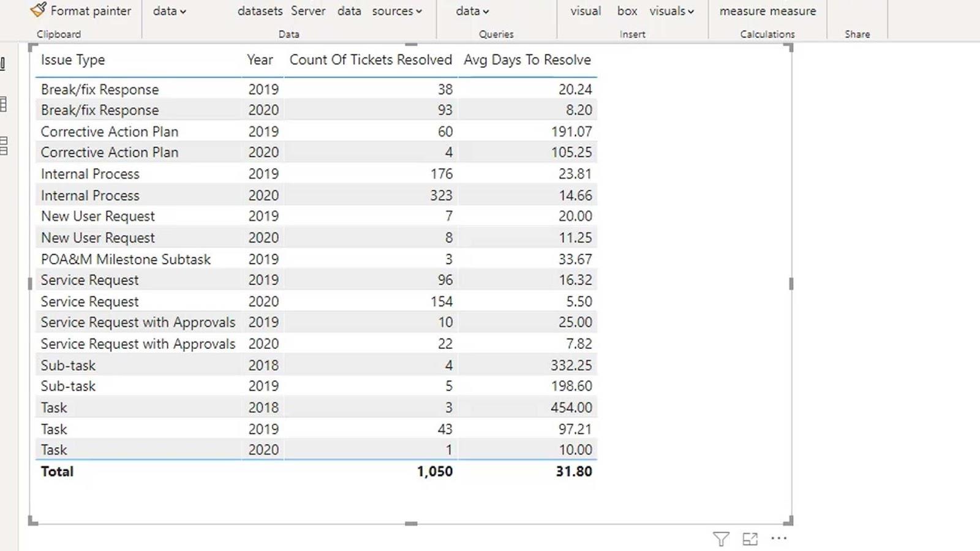
Task: Sort by the Issue Type column header
Action: pos(73,59)
